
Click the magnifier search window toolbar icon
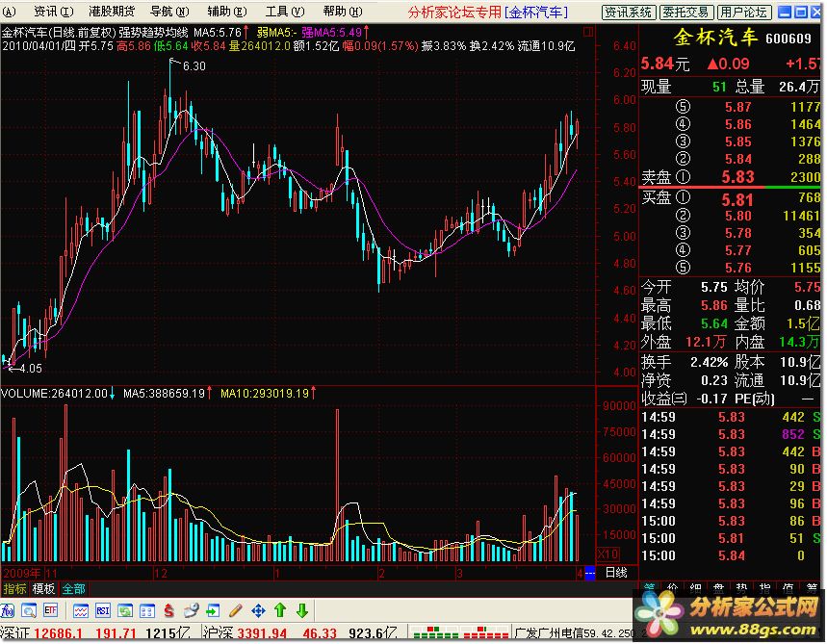pyautogui.click(x=29, y=611)
